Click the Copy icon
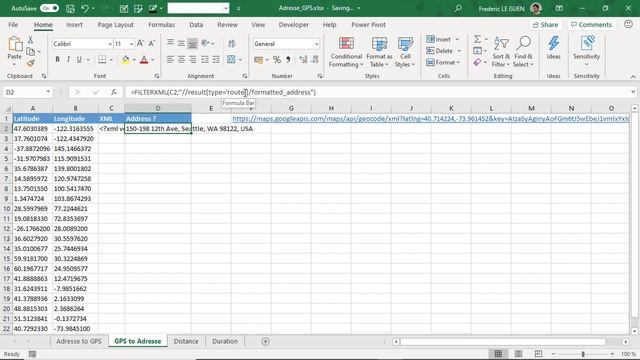 pos(30,51)
